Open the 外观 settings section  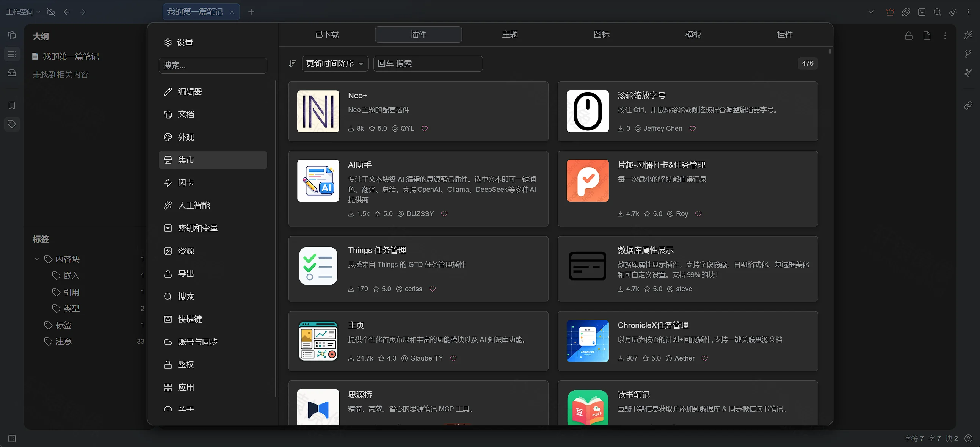(x=213, y=137)
